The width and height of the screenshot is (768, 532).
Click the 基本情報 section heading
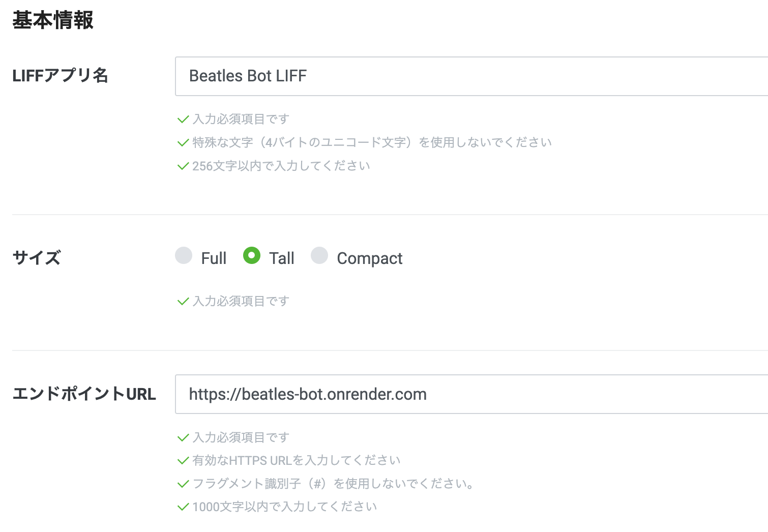[52, 21]
